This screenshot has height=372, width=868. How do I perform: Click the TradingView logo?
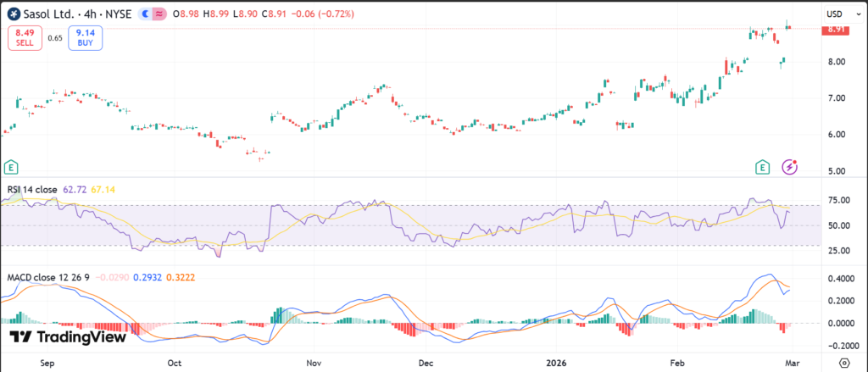(x=68, y=336)
